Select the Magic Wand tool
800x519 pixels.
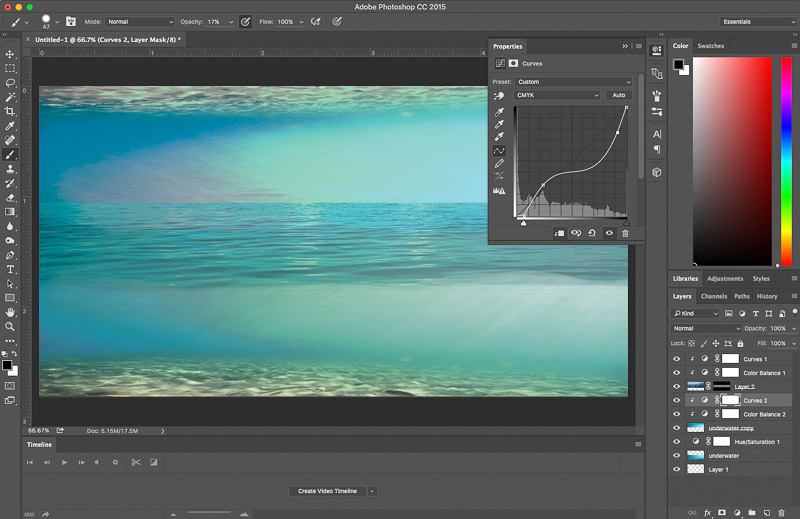tap(10, 97)
